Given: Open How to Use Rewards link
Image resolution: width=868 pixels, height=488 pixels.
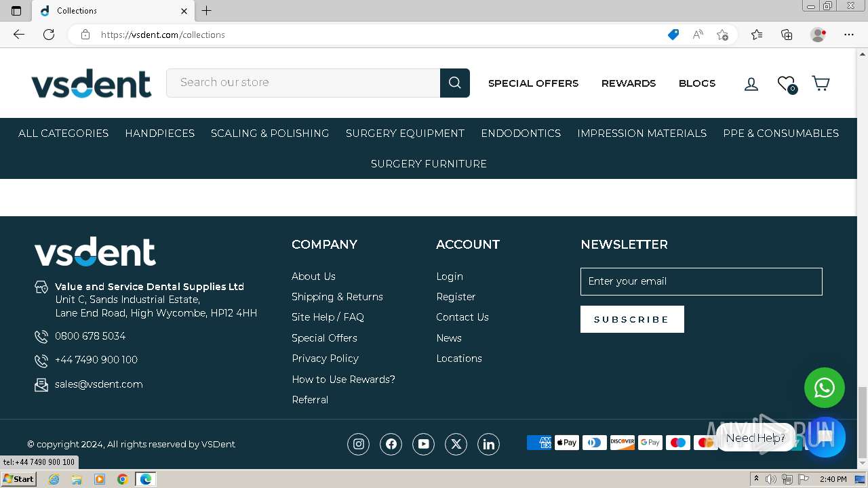Looking at the screenshot, I should click(x=343, y=380).
